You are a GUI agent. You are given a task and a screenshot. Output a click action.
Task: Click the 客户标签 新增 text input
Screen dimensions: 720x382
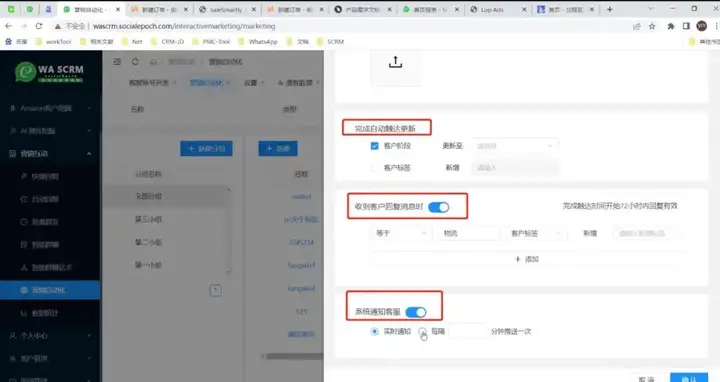coord(515,168)
